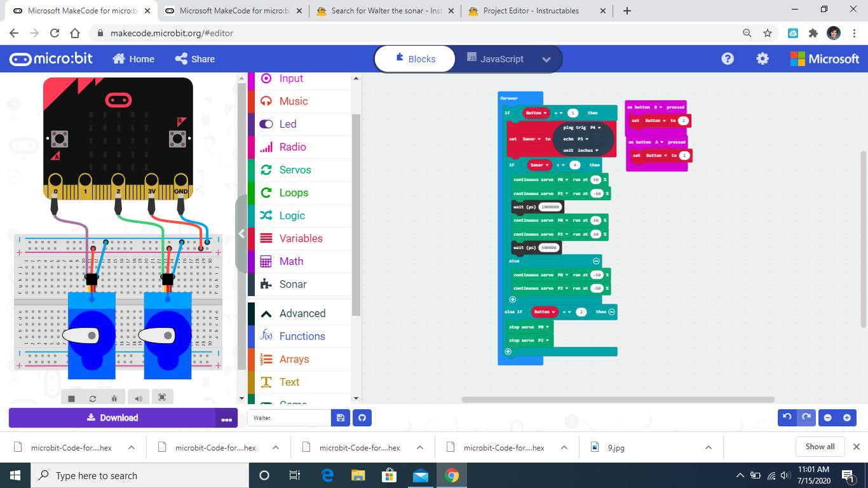868x488 pixels.
Task: Mute the simulator audio
Action: tap(138, 398)
